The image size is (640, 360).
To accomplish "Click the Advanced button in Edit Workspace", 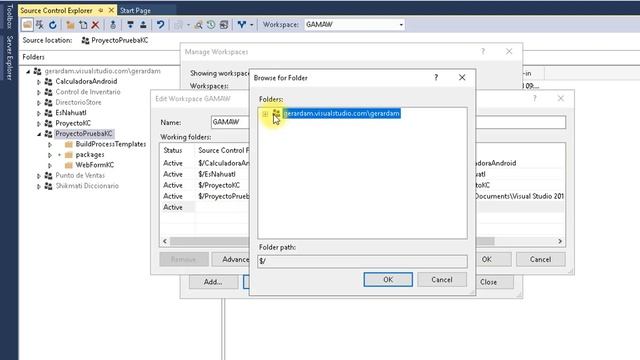I will 231,259.
